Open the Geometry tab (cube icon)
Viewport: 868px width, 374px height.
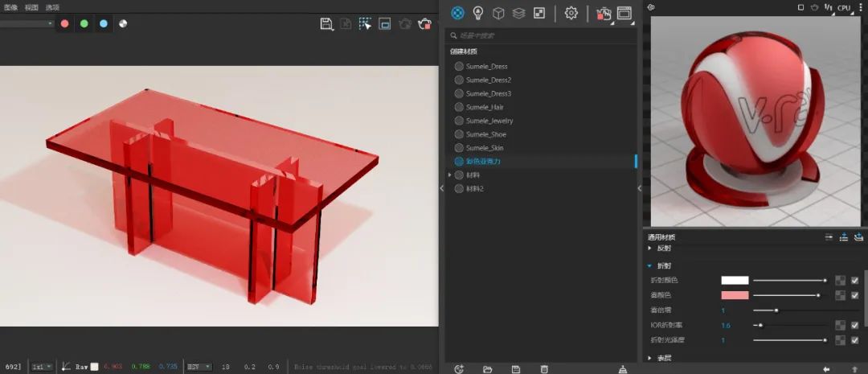coord(498,13)
